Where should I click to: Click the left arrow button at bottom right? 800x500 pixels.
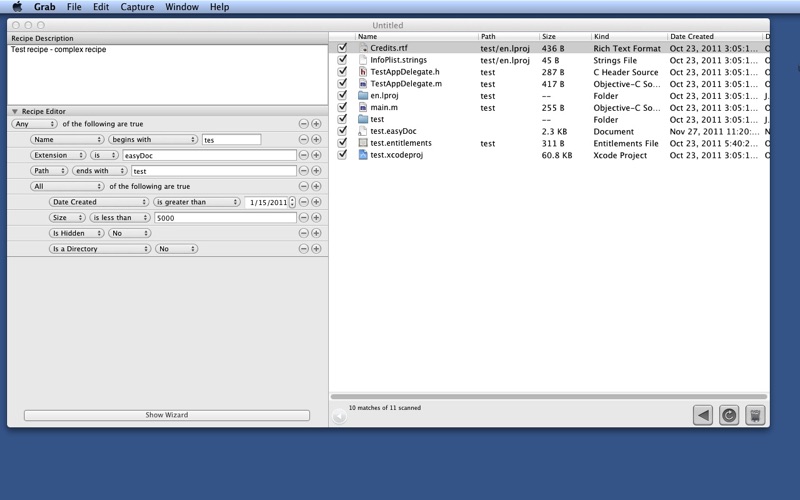tap(703, 415)
